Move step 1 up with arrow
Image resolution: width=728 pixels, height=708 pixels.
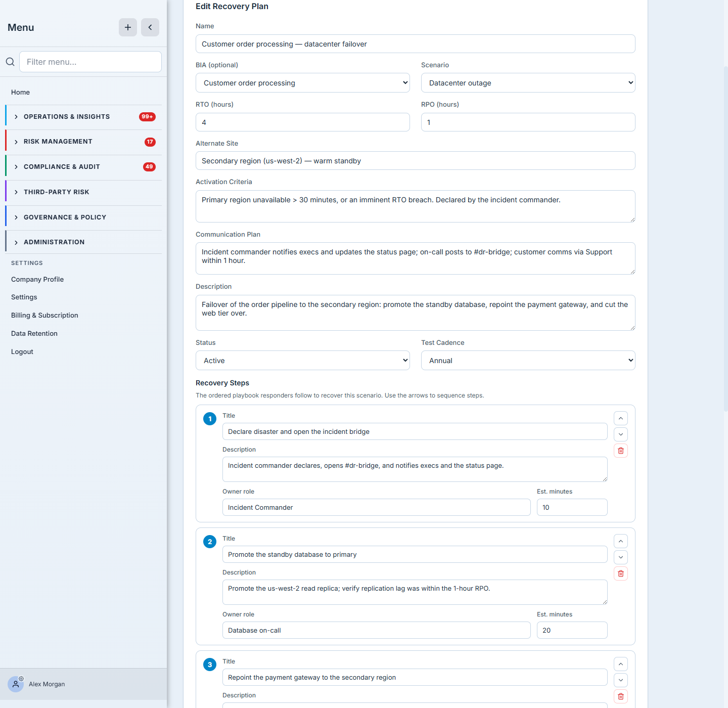(621, 418)
